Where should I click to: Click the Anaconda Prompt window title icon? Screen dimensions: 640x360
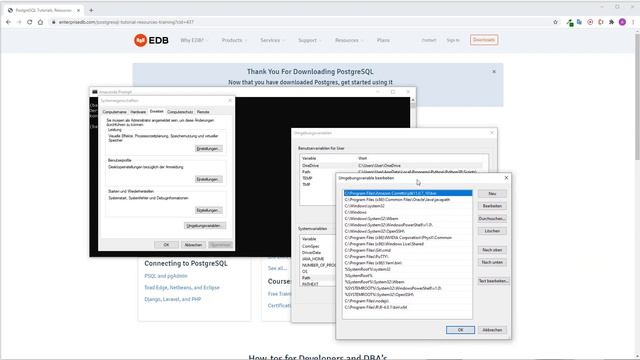tap(95, 92)
